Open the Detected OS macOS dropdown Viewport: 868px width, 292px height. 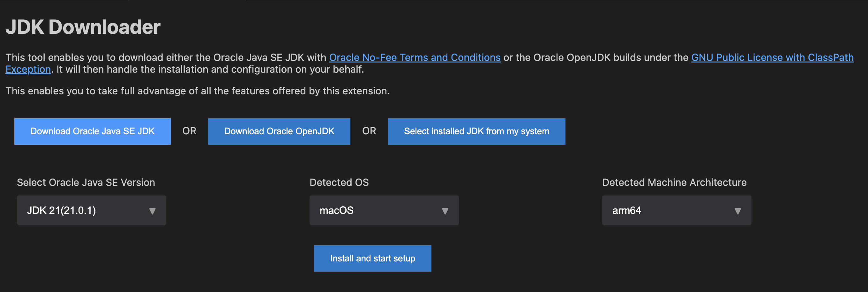[384, 211]
